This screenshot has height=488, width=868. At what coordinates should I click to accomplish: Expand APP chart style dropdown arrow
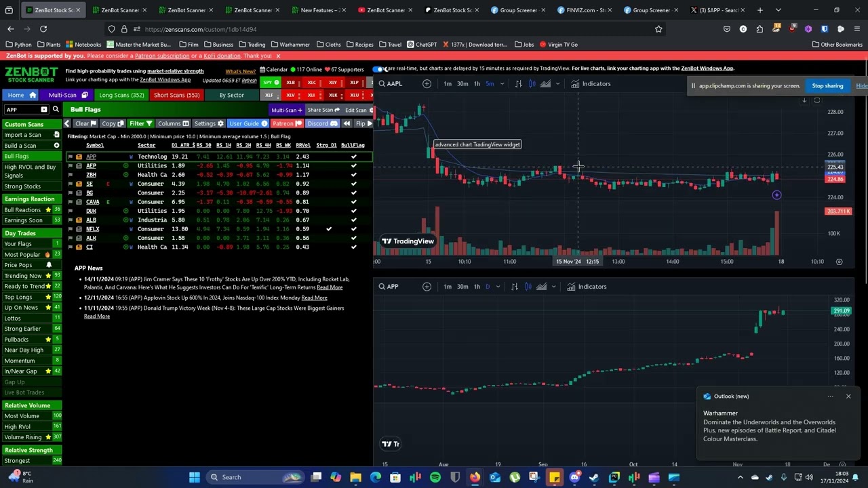[553, 287]
